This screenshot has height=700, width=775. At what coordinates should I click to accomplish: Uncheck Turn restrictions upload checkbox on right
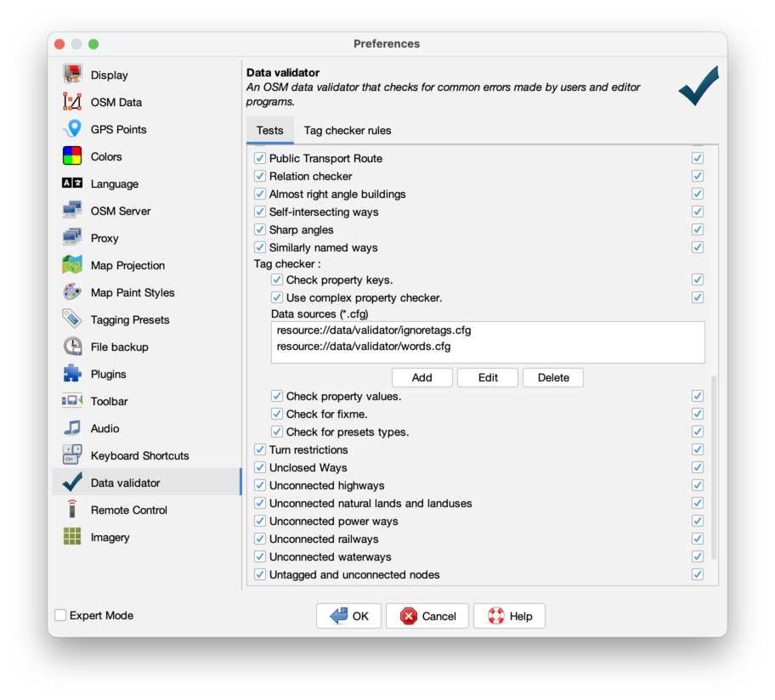(698, 450)
